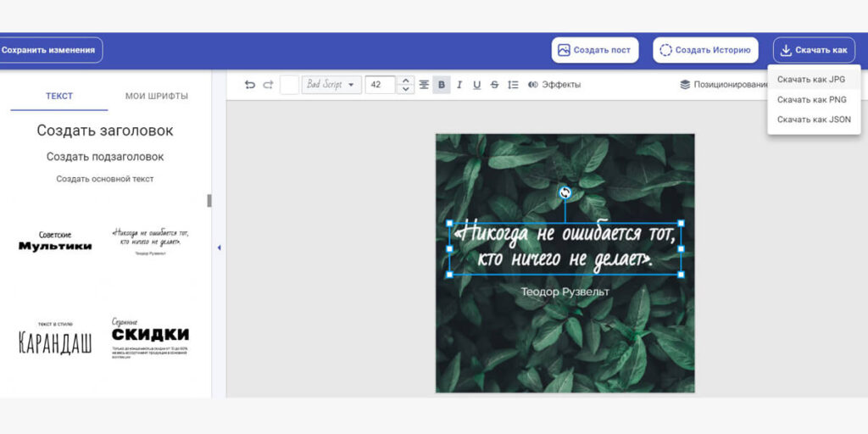Screen dimensions: 868x434
Task: Open the white text color swatch
Action: pyautogui.click(x=289, y=85)
